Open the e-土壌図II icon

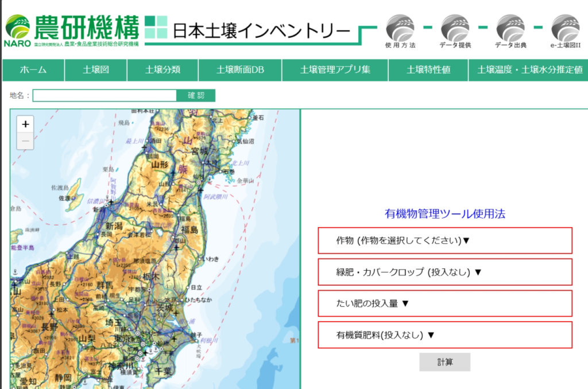[x=565, y=28]
